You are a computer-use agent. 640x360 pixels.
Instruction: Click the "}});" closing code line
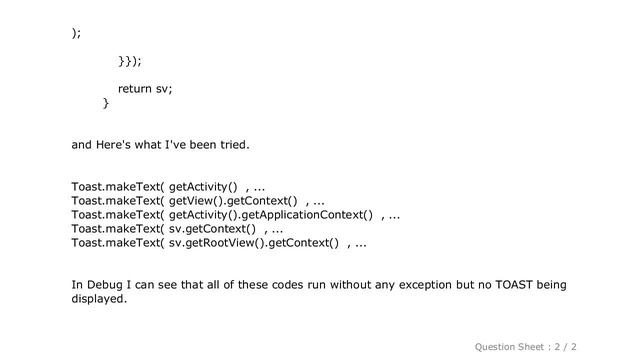click(130, 61)
